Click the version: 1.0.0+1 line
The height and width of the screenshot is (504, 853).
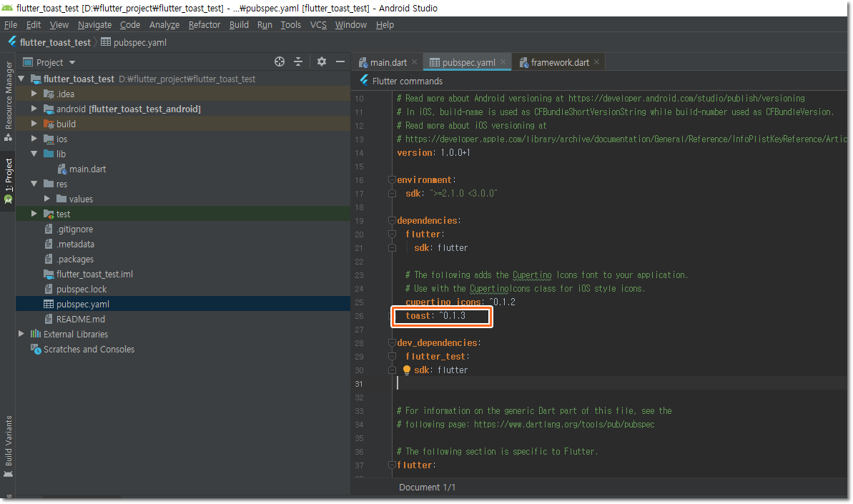433,153
